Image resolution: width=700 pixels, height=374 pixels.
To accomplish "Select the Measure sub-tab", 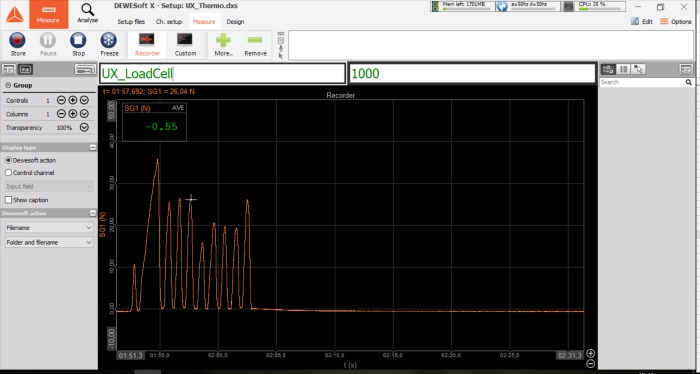I will pos(204,21).
